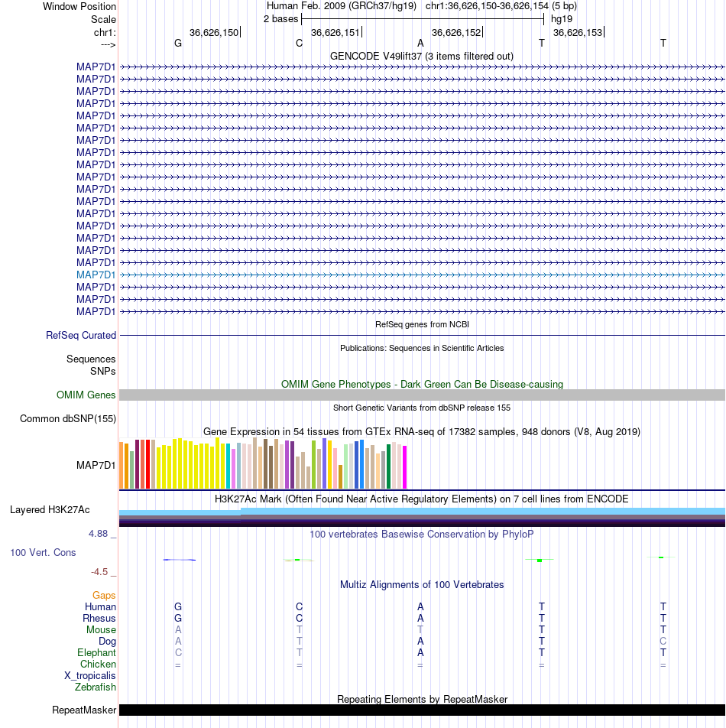Click the Chicken alignment row label

[x=98, y=665]
